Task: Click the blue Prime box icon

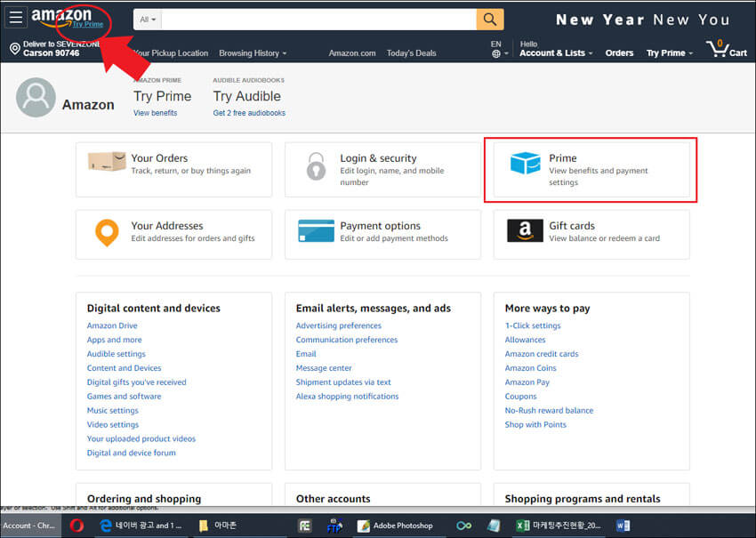Action: [525, 163]
